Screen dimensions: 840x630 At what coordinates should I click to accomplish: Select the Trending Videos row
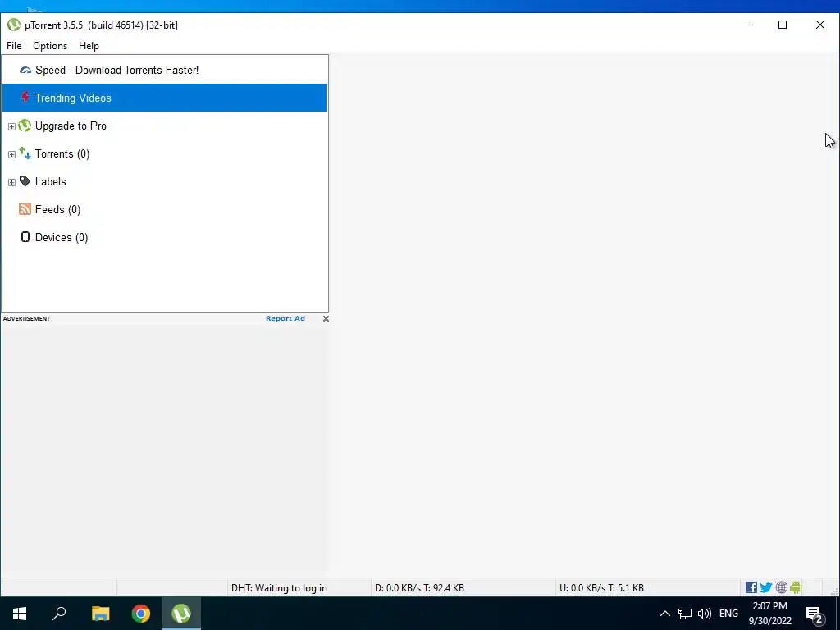click(165, 98)
